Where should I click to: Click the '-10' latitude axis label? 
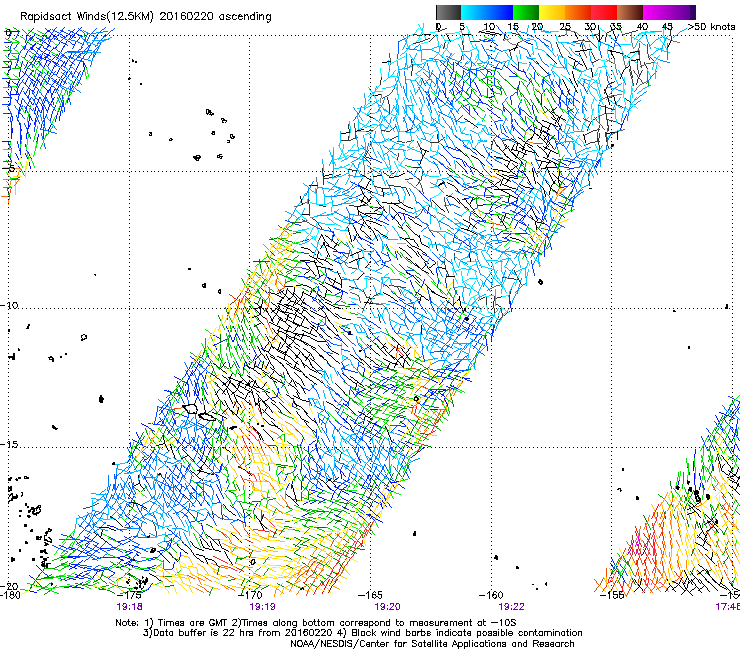(x=9, y=305)
